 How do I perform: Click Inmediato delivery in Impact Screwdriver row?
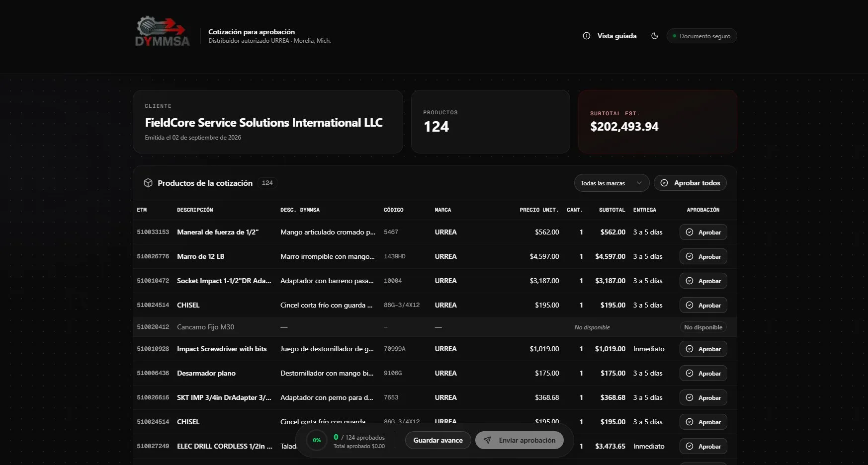click(x=648, y=349)
